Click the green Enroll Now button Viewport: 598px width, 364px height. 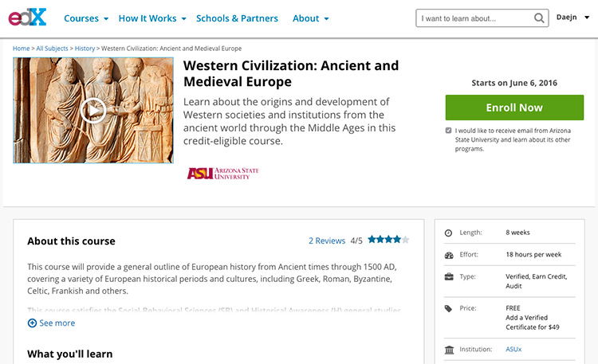click(x=514, y=108)
